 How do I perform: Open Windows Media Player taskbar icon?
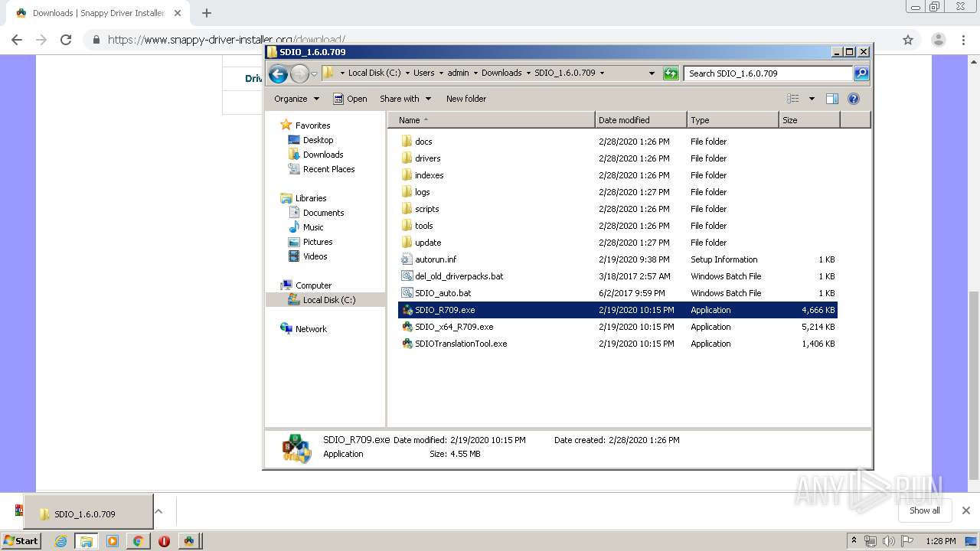113,541
